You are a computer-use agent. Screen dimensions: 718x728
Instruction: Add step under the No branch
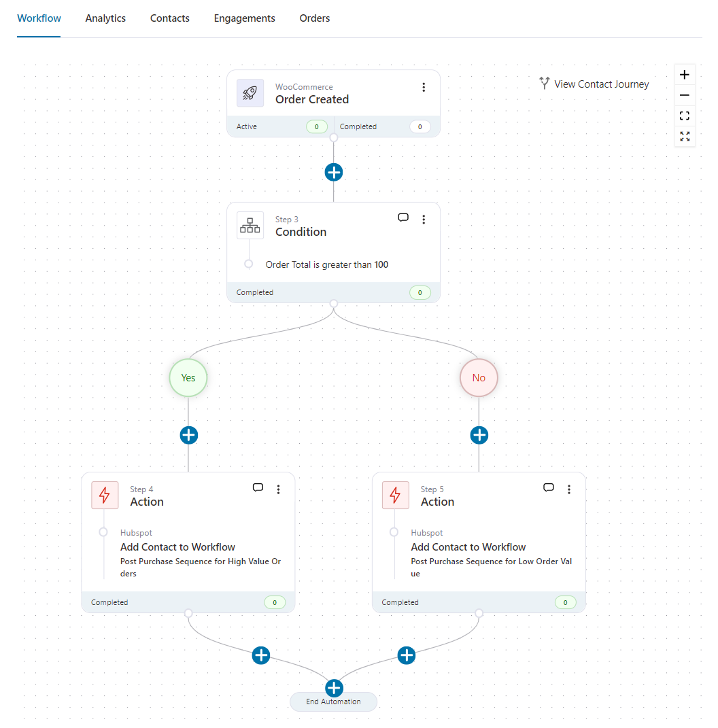[x=479, y=435]
